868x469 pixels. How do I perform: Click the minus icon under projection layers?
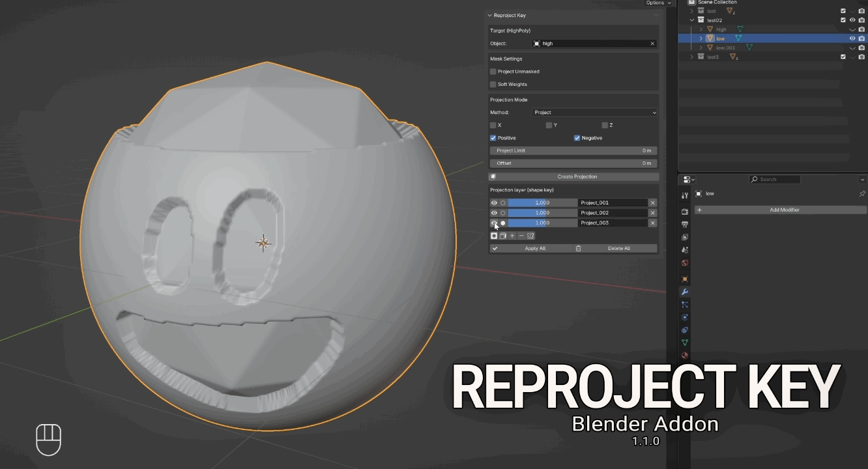521,236
